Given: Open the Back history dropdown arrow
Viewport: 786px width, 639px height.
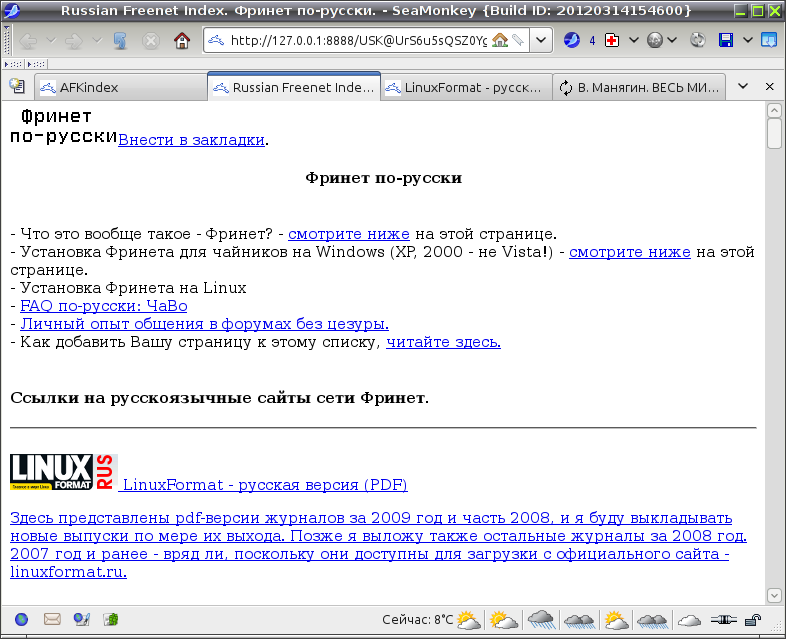Looking at the screenshot, I should pos(51,41).
